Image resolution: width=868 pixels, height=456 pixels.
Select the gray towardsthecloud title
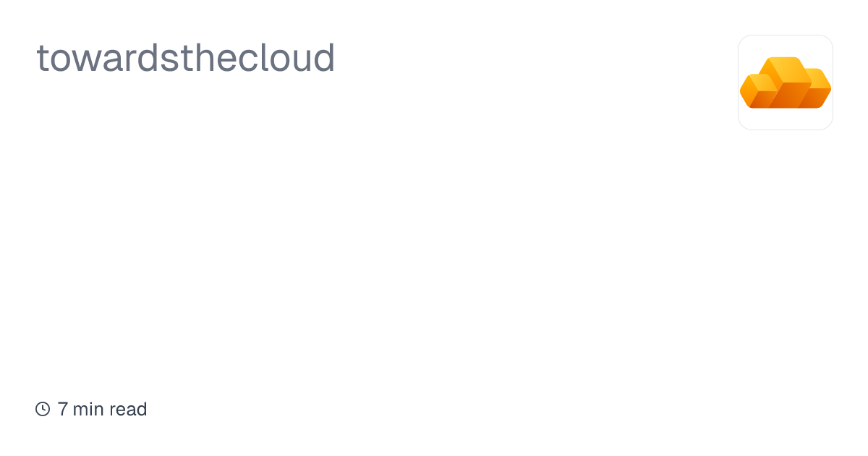tap(185, 58)
